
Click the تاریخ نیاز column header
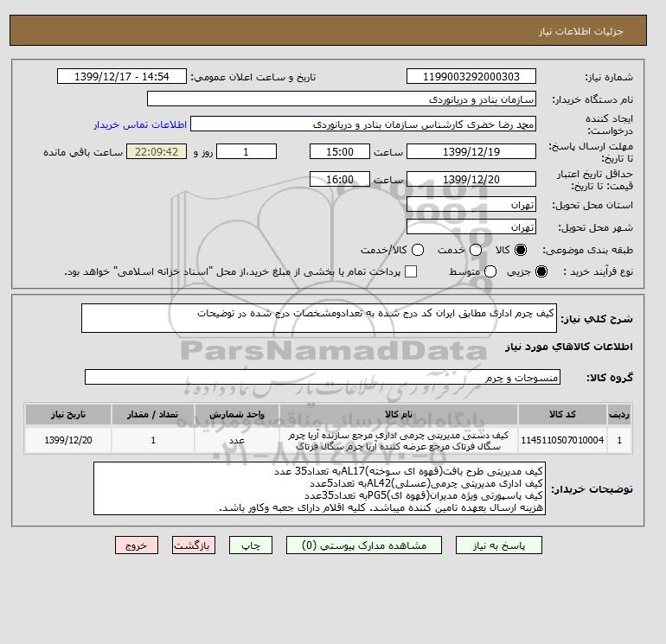click(x=68, y=414)
